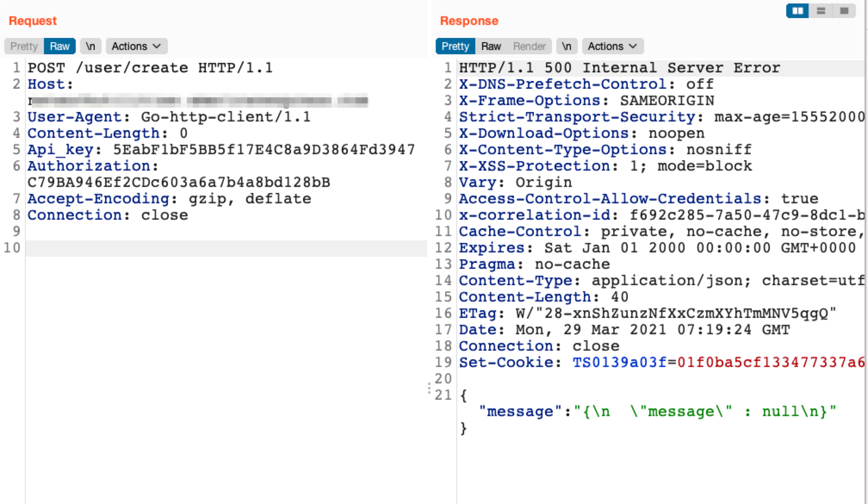The height and width of the screenshot is (504, 868).
Task: Click the X-XSS-Protection header
Action: (605, 166)
